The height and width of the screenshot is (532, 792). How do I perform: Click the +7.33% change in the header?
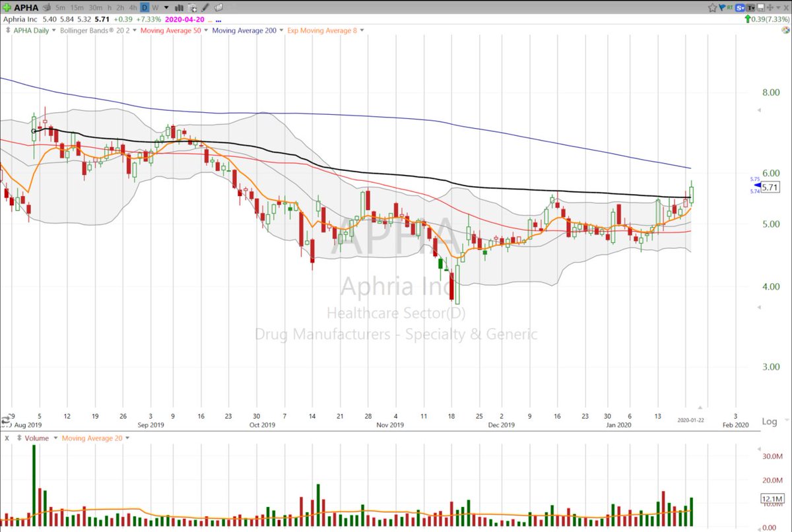tap(148, 20)
